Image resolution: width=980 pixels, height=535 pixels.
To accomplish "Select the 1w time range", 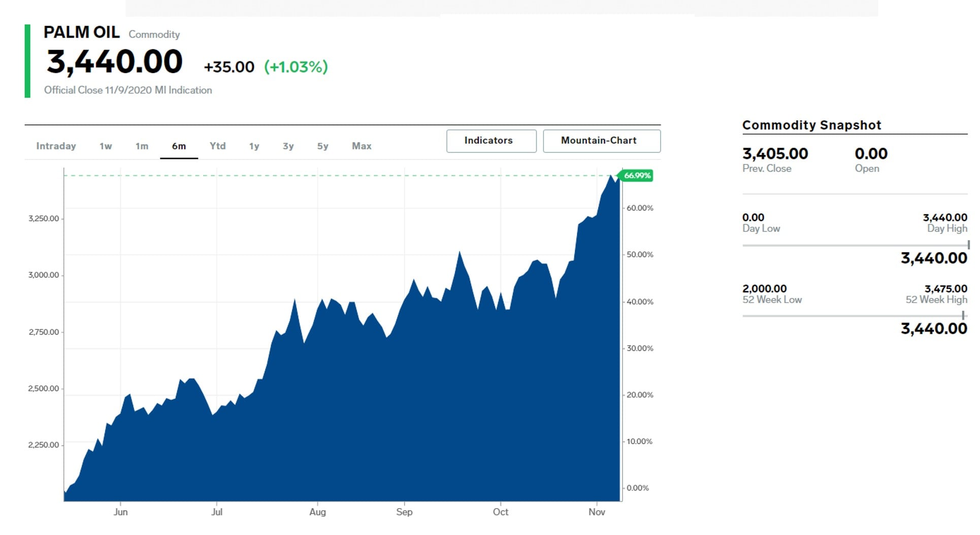I will pos(106,146).
